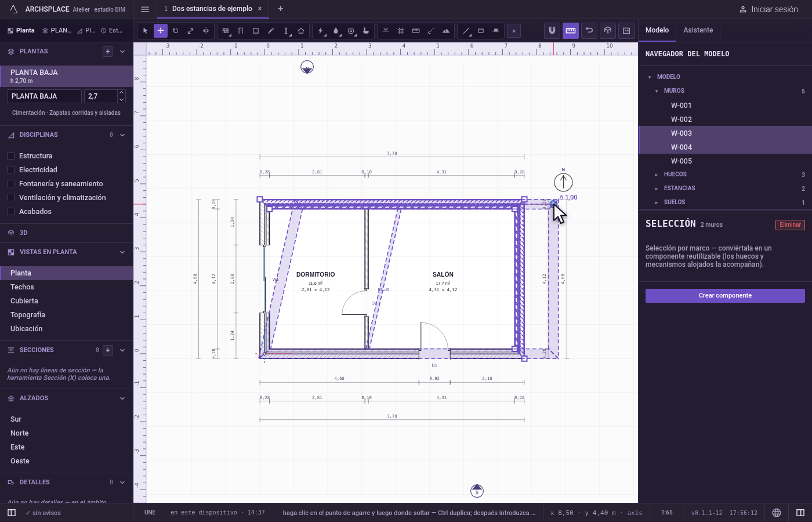
Task: Choose the roof (house) tool
Action: pos(301,31)
